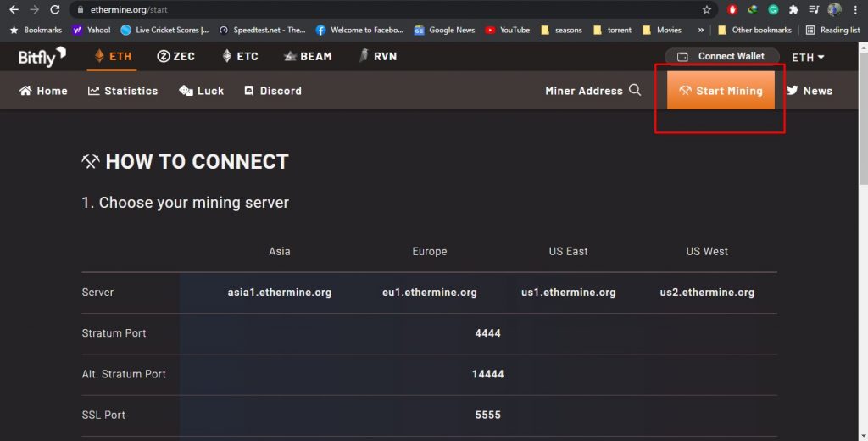Open the Welcome to Facebook bookmark
The width and height of the screenshot is (868, 441).
[x=359, y=30]
